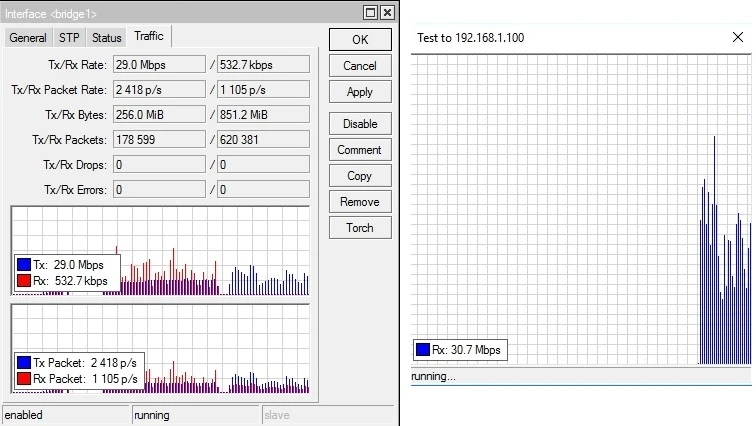Switch to the General tab

[x=28, y=38]
